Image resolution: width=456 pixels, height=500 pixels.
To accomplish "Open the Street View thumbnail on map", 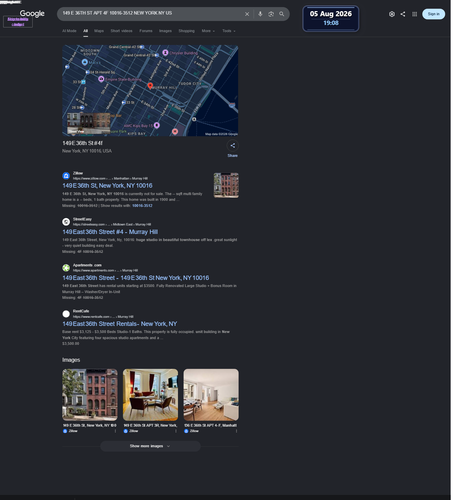I will pyautogui.click(x=88, y=123).
